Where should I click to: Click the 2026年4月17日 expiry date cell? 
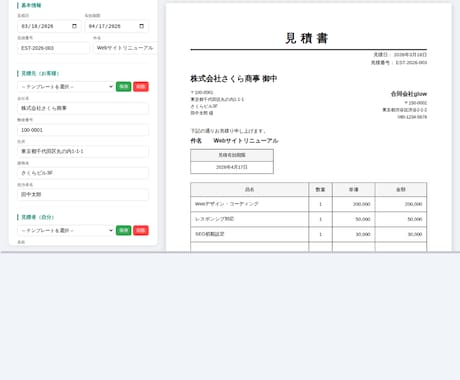coord(232,167)
